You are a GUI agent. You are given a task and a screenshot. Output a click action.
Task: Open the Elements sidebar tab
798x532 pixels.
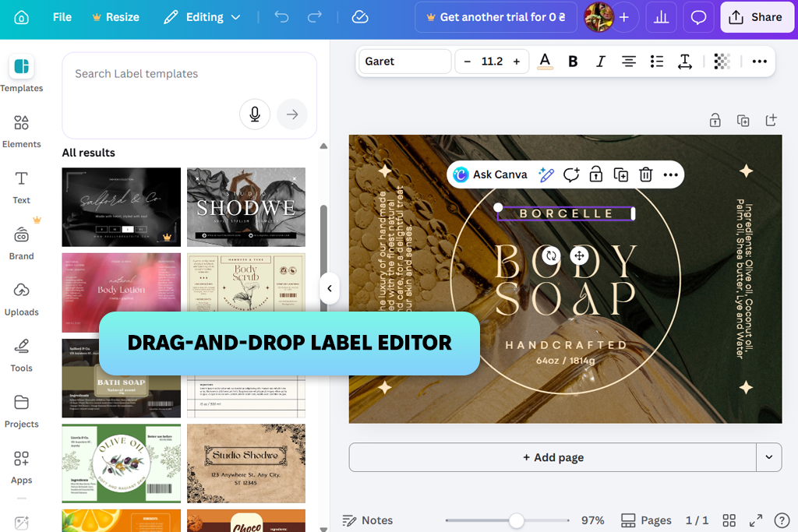pyautogui.click(x=21, y=131)
